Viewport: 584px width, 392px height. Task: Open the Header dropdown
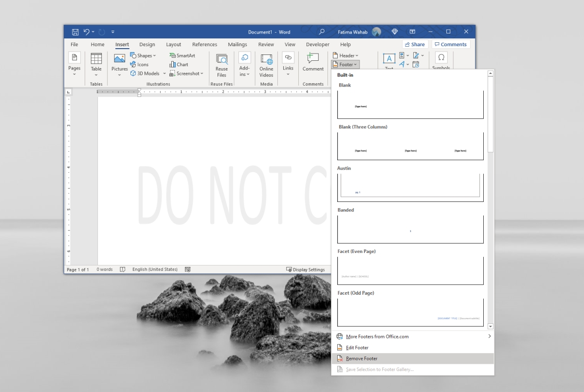346,55
